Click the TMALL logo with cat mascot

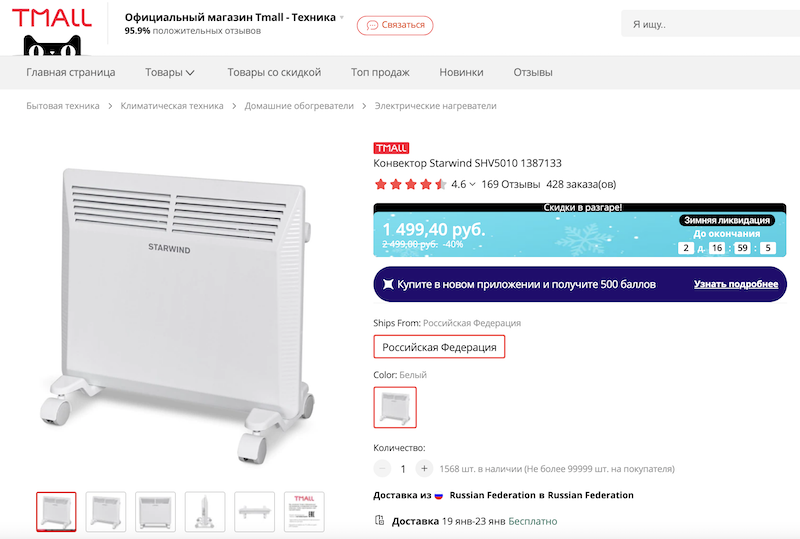52,31
